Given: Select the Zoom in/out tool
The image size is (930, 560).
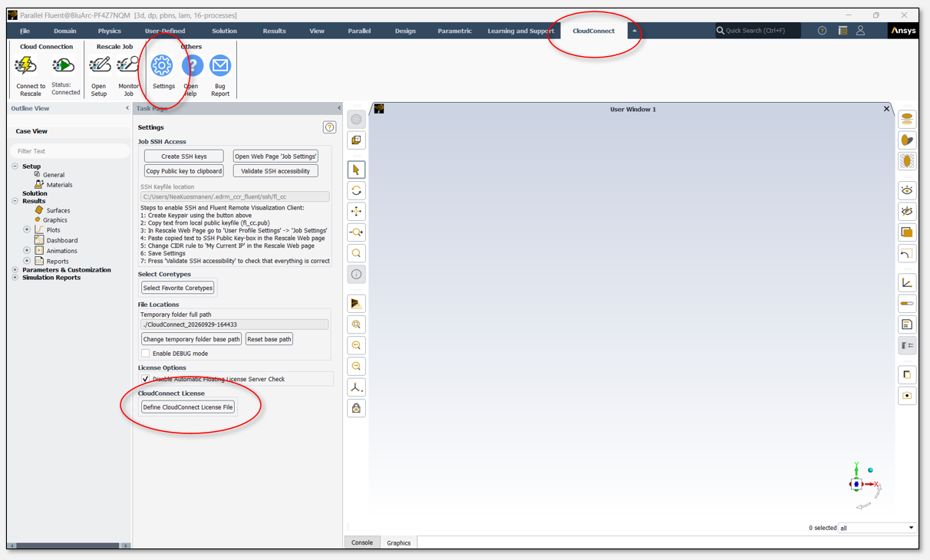Looking at the screenshot, I should 356,232.
